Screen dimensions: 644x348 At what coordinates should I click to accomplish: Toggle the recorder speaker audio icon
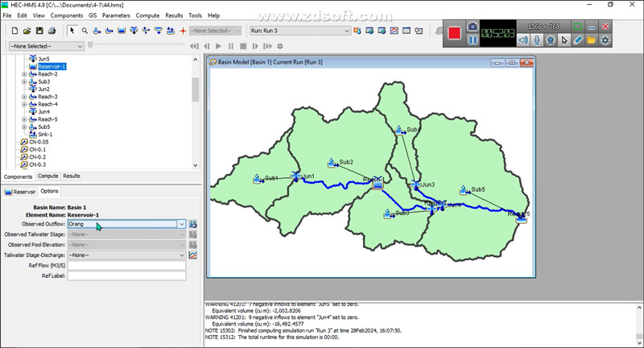click(522, 40)
